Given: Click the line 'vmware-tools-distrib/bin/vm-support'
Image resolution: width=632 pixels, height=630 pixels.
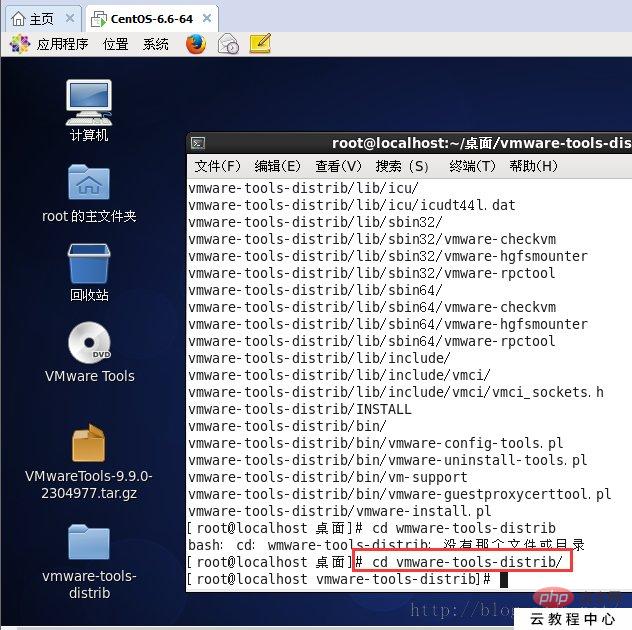Looking at the screenshot, I should click(x=328, y=477).
